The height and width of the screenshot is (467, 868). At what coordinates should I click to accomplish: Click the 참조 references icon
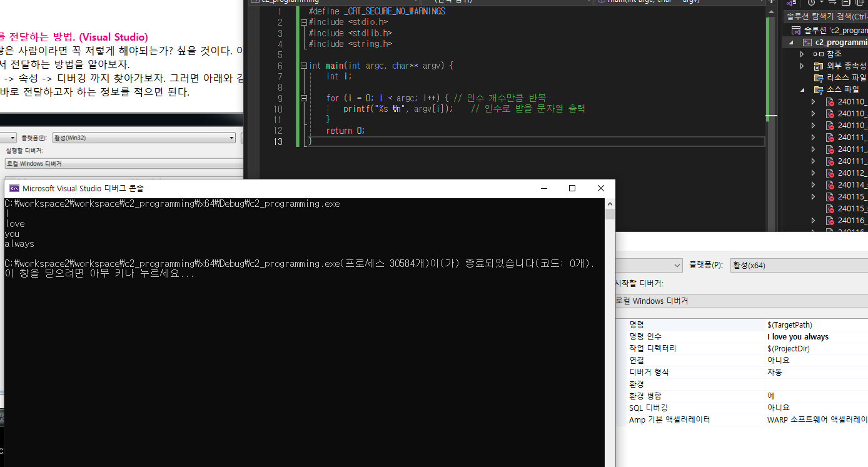click(x=818, y=54)
